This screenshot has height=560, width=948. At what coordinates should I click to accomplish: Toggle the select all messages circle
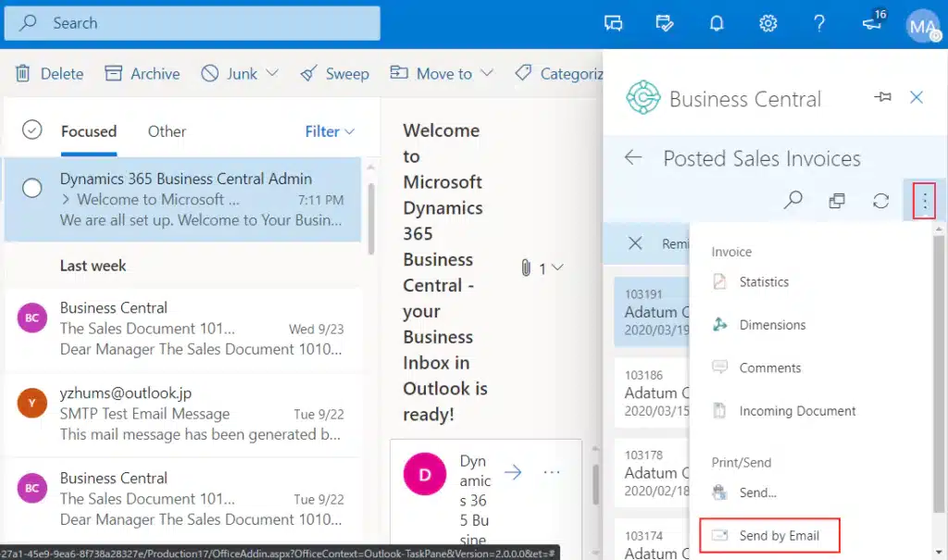click(32, 131)
